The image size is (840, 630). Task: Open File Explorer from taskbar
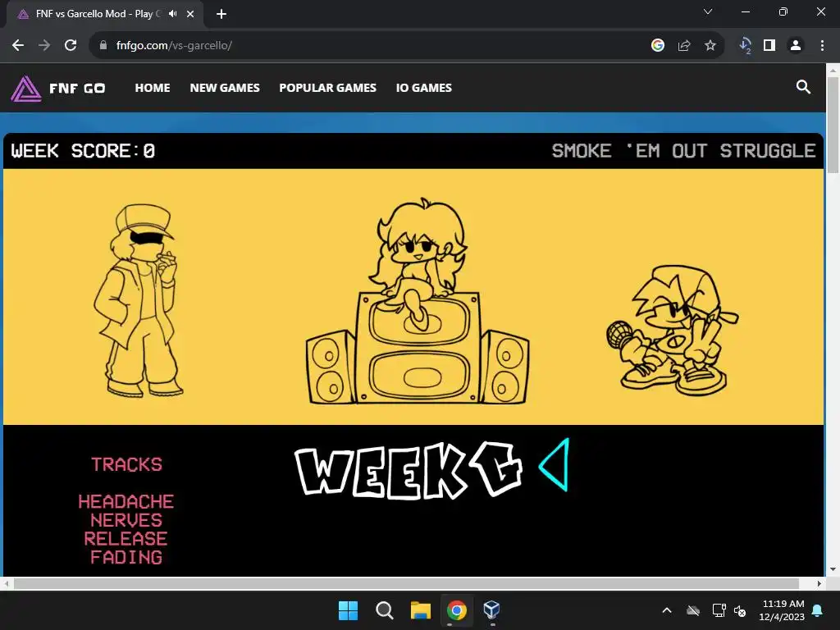coord(421,610)
